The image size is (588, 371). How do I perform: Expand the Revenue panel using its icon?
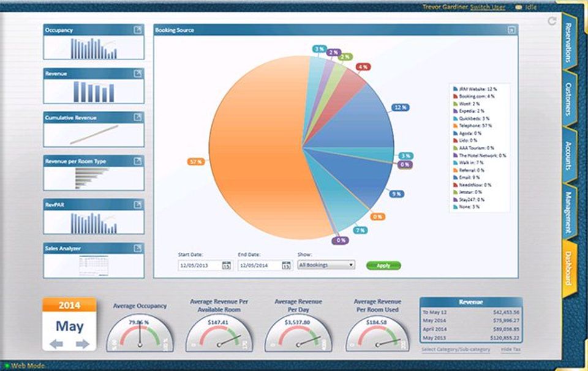click(138, 74)
